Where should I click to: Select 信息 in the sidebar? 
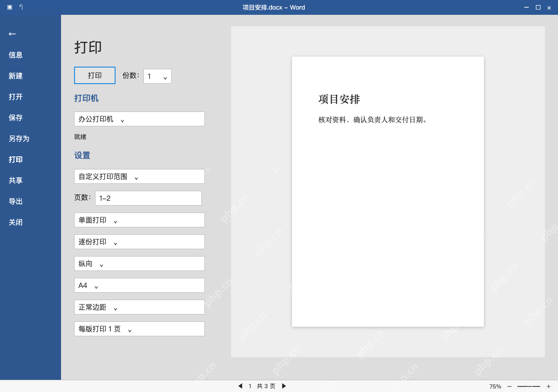16,55
